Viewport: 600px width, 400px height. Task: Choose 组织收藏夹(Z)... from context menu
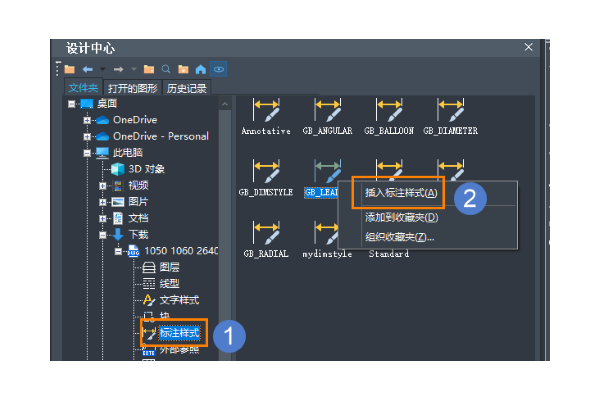tap(399, 237)
